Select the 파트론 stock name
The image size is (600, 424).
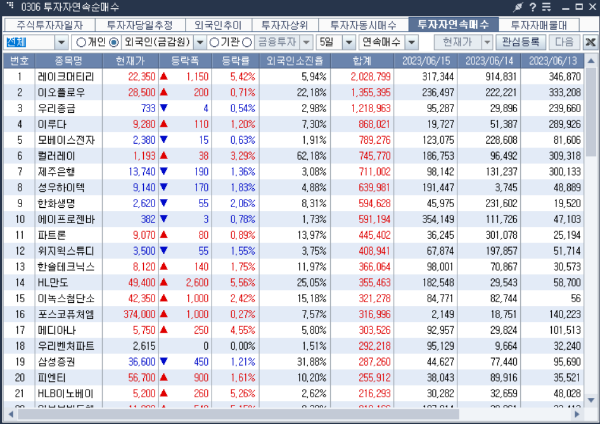pyautogui.click(x=51, y=235)
